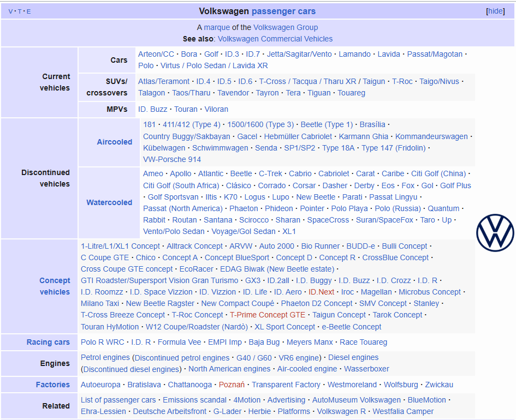Click the Volkswagen logo image
516x420 pixels.
click(x=495, y=233)
